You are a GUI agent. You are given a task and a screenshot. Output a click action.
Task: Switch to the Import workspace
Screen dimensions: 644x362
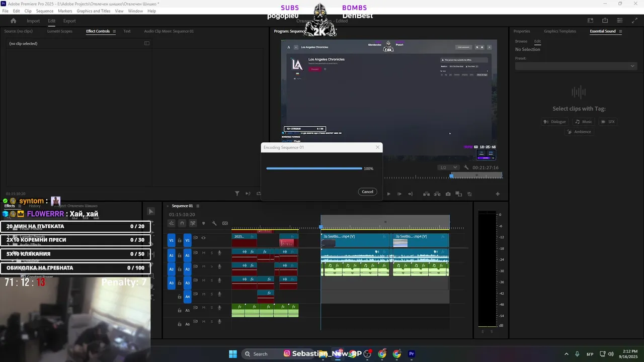click(33, 21)
